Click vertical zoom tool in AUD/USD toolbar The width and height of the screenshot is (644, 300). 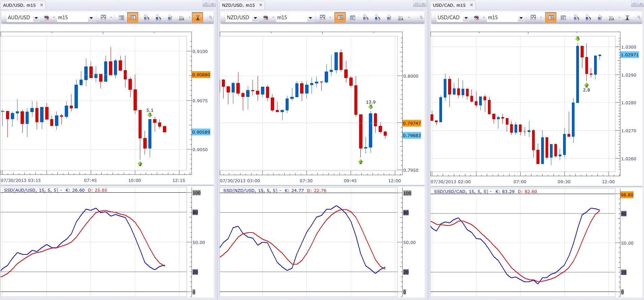182,18
